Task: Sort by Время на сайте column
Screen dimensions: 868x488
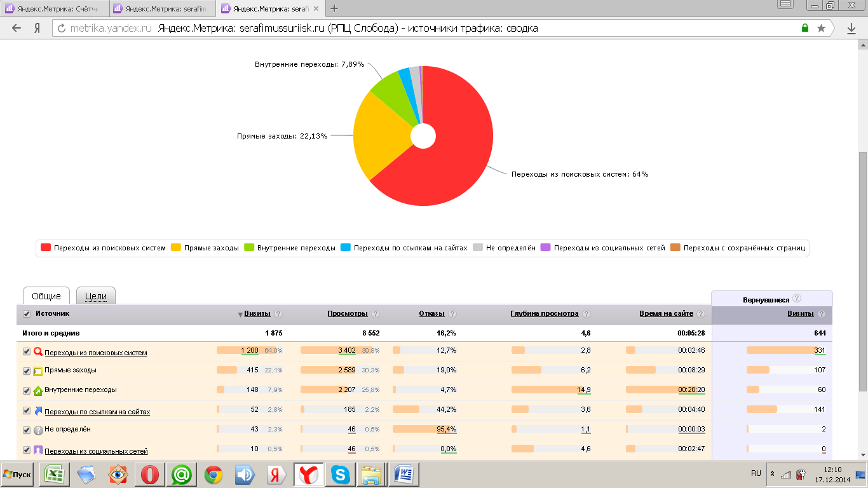Action: point(666,314)
